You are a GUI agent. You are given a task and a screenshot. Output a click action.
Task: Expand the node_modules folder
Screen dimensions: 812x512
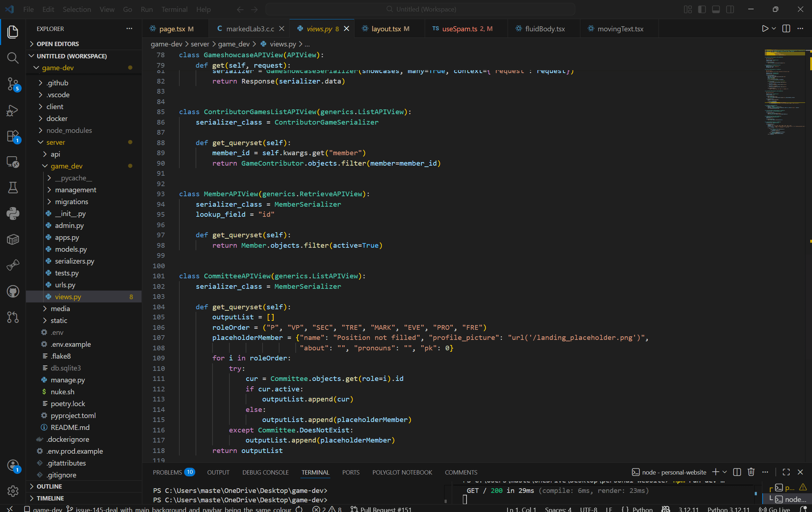[x=84, y=130]
